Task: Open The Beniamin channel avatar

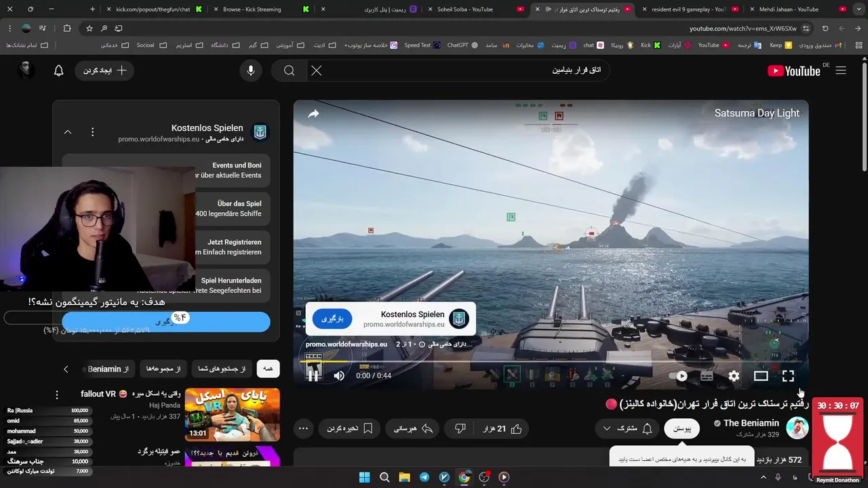Action: point(797,428)
